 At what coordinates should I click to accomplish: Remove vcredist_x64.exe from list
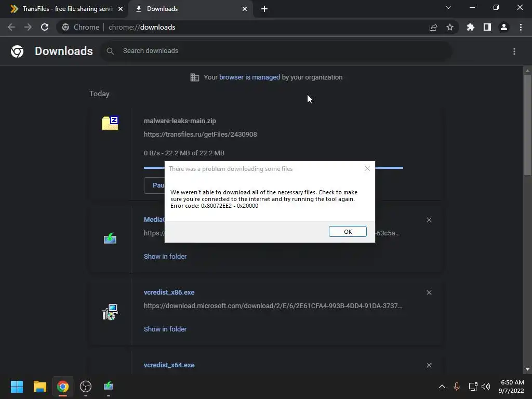(429, 365)
